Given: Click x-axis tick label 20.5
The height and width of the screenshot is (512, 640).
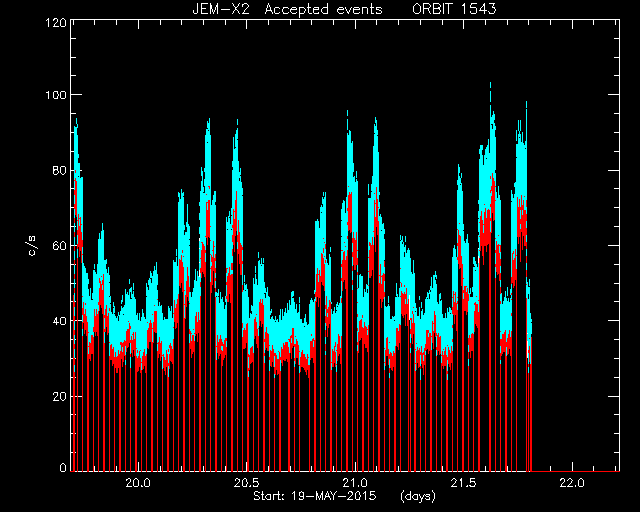Looking at the screenshot, I should (246, 483).
